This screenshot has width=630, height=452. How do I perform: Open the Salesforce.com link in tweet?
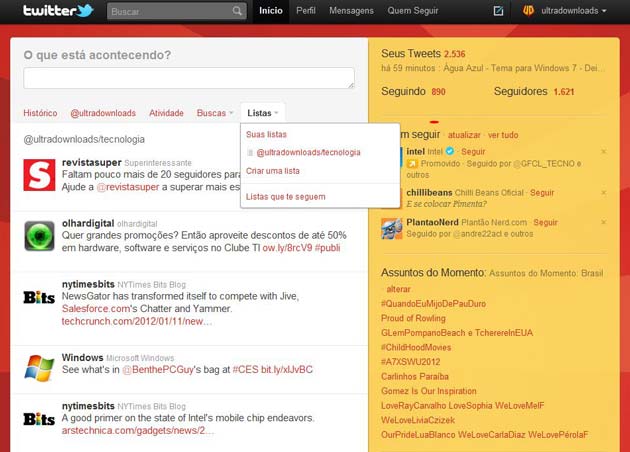96,309
